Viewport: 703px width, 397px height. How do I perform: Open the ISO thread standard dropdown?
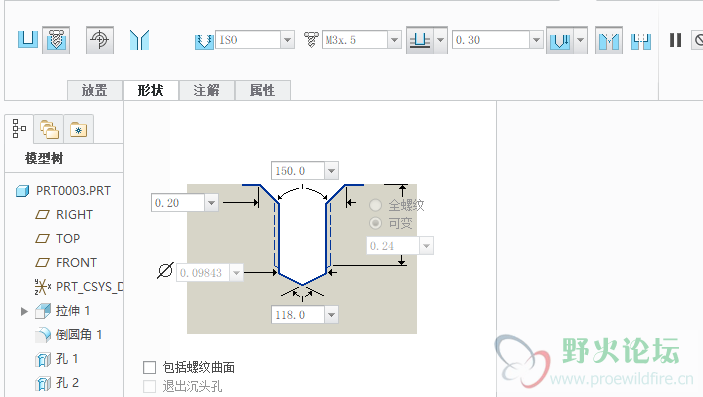click(x=287, y=40)
